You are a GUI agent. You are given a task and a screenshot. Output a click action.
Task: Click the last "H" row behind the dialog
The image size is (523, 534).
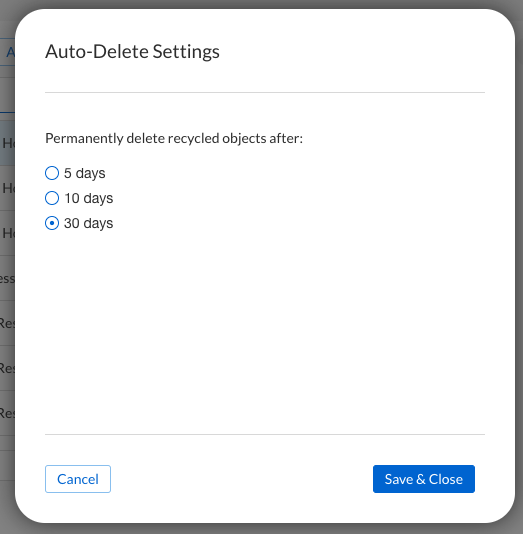tap(7, 233)
